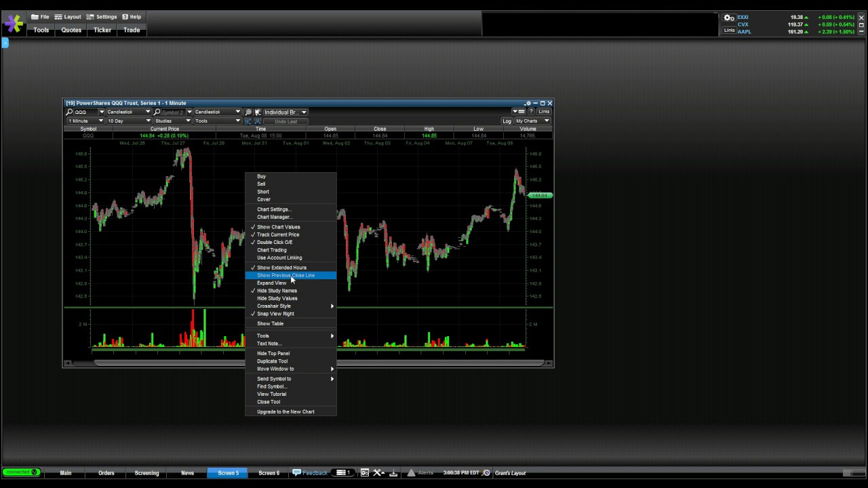Click the Alerts triangle icon in status bar
Screen dimensions: 868x488
[x=411, y=472]
